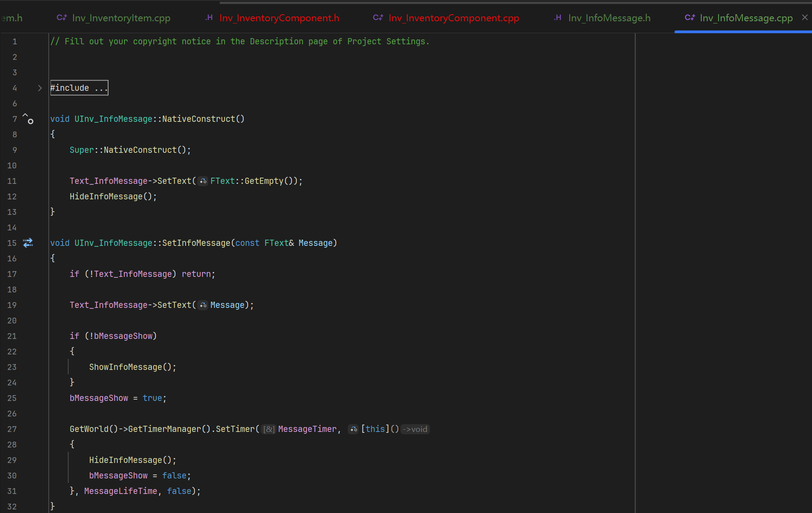Click the override gutter icon beside NativeConstruct
The height and width of the screenshot is (513, 812).
[28, 119]
